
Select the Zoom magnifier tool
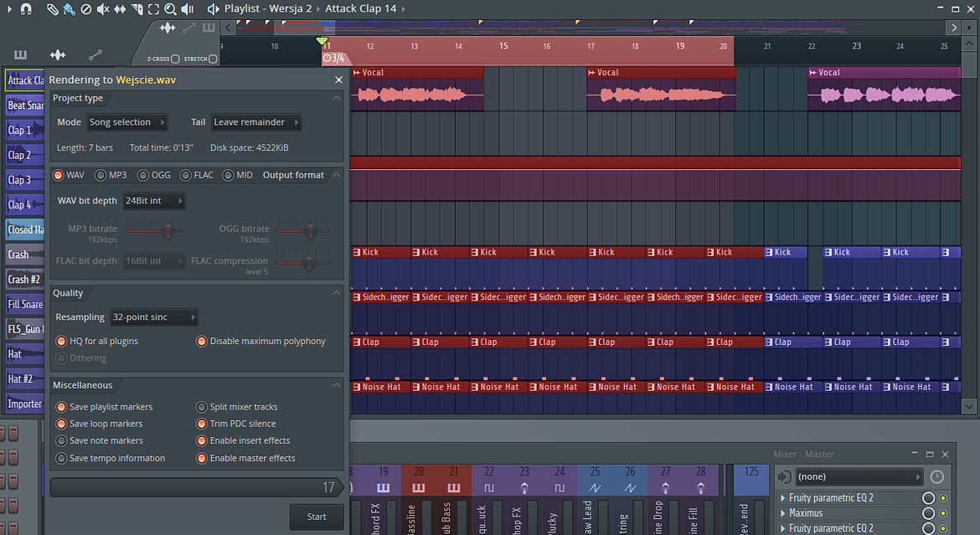click(170, 8)
